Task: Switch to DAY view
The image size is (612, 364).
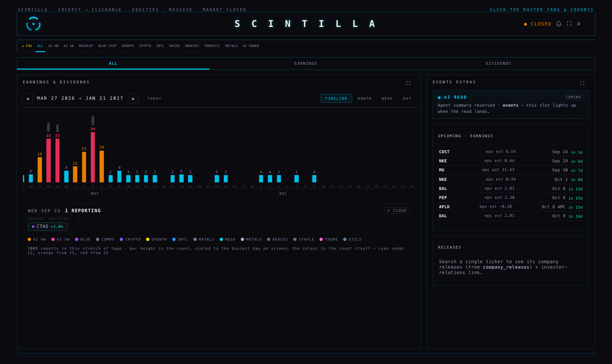Action: click(407, 99)
